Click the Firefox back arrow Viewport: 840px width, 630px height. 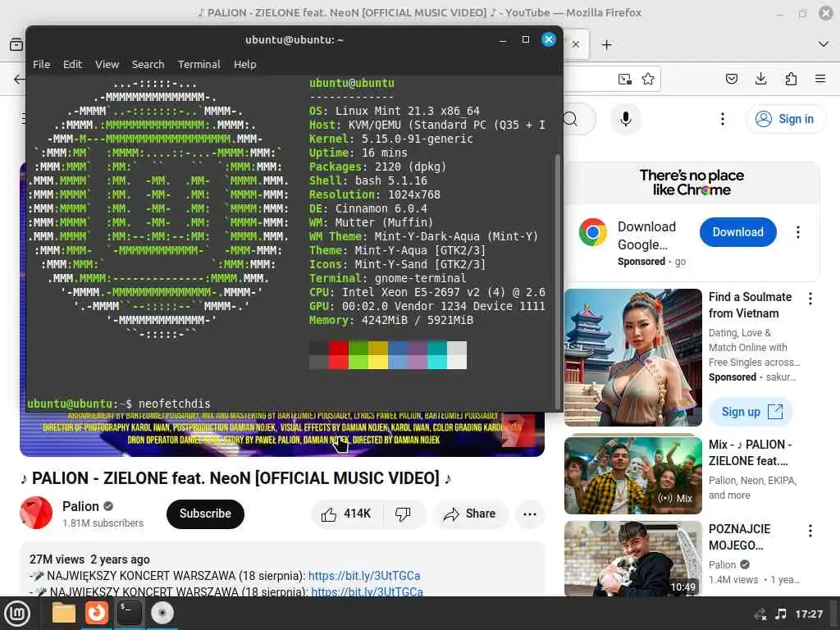(x=20, y=80)
